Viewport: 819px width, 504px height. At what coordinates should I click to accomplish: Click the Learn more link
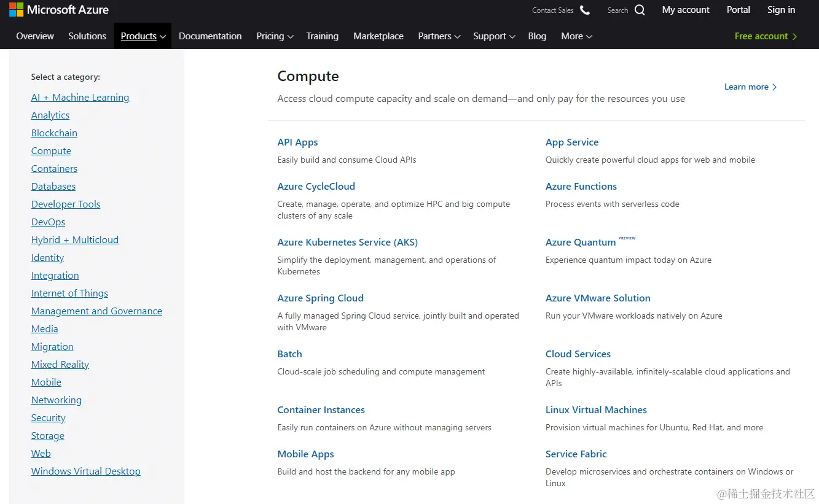(x=746, y=87)
